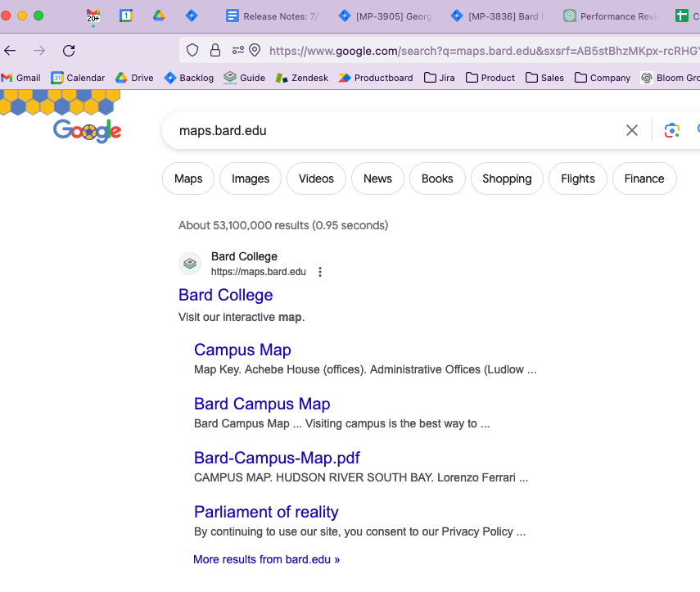The image size is (700, 592).
Task: Open the pinned Gmail tab icon
Action: (93, 16)
